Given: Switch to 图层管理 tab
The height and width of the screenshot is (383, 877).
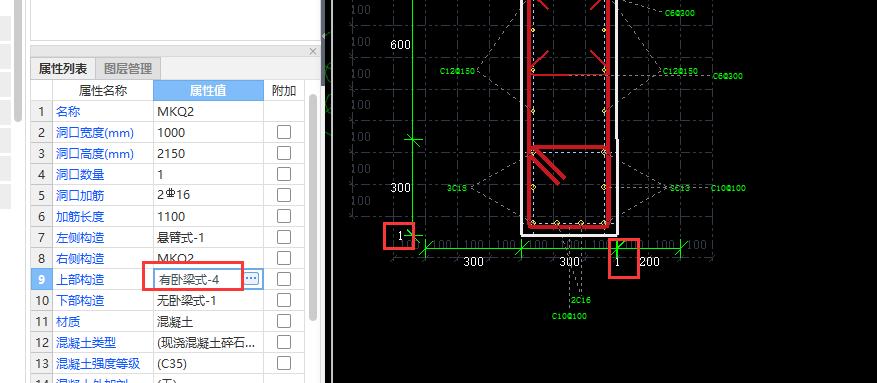Looking at the screenshot, I should 128,69.
